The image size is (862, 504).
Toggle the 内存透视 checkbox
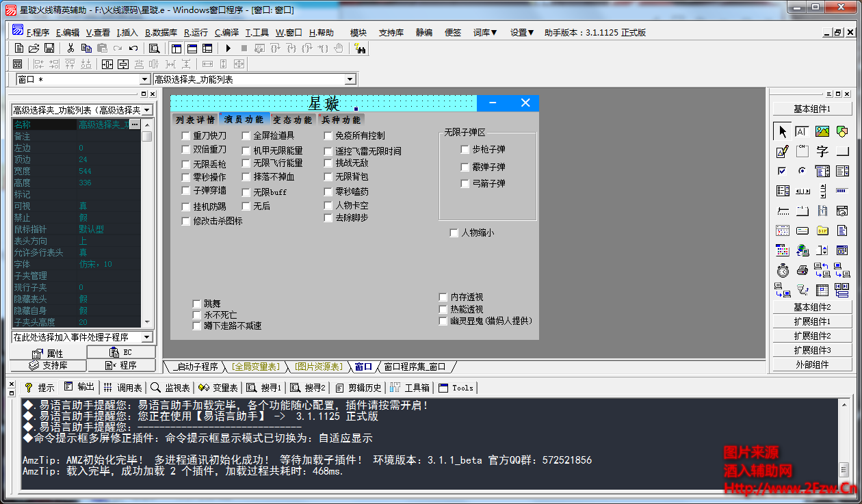coord(443,297)
